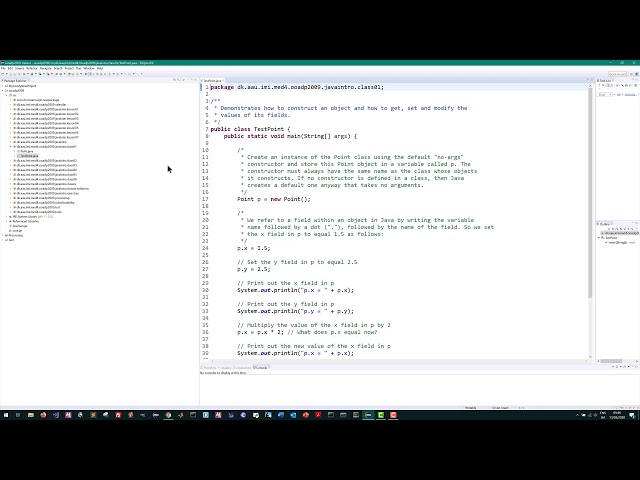This screenshot has height=480, width=640.
Task: Open the Refactor menu
Action: [x=32, y=69]
